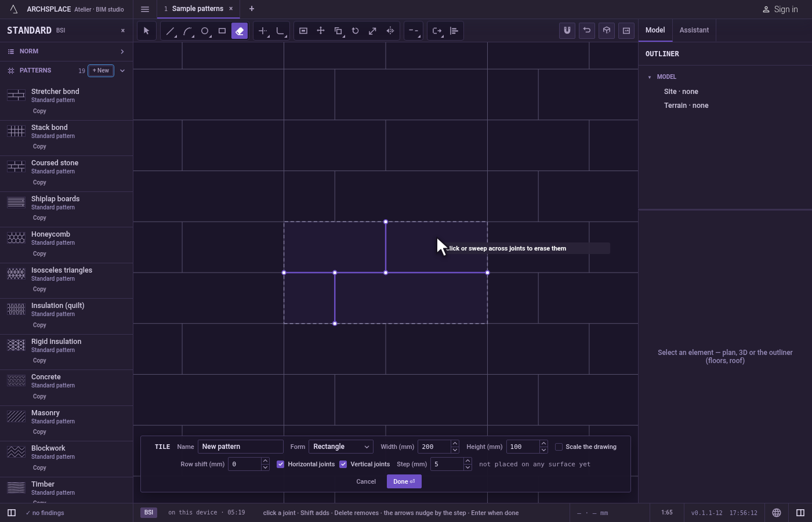Open the dashed line style dropdown

[x=413, y=31]
